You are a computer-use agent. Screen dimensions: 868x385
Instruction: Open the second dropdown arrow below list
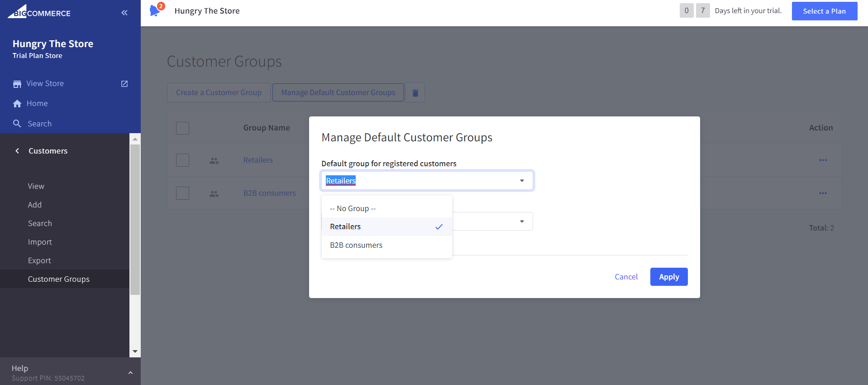click(522, 221)
